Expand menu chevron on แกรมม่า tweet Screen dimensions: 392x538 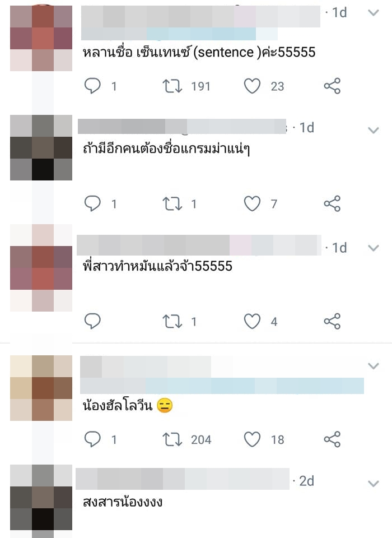point(373,130)
